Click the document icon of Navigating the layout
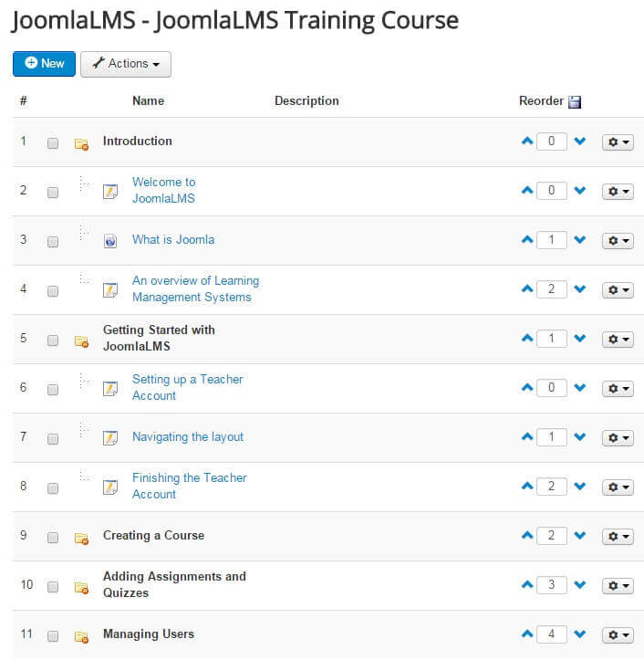The width and height of the screenshot is (644, 660). tap(110, 438)
